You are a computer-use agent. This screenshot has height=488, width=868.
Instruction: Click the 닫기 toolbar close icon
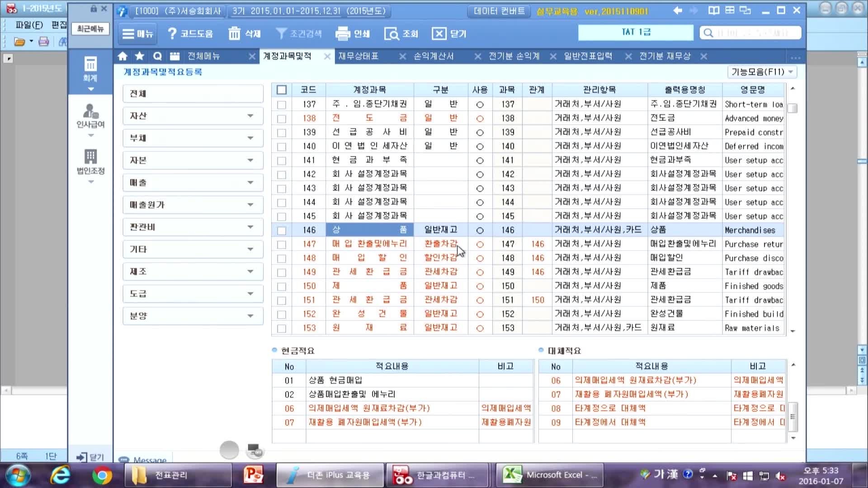[439, 33]
